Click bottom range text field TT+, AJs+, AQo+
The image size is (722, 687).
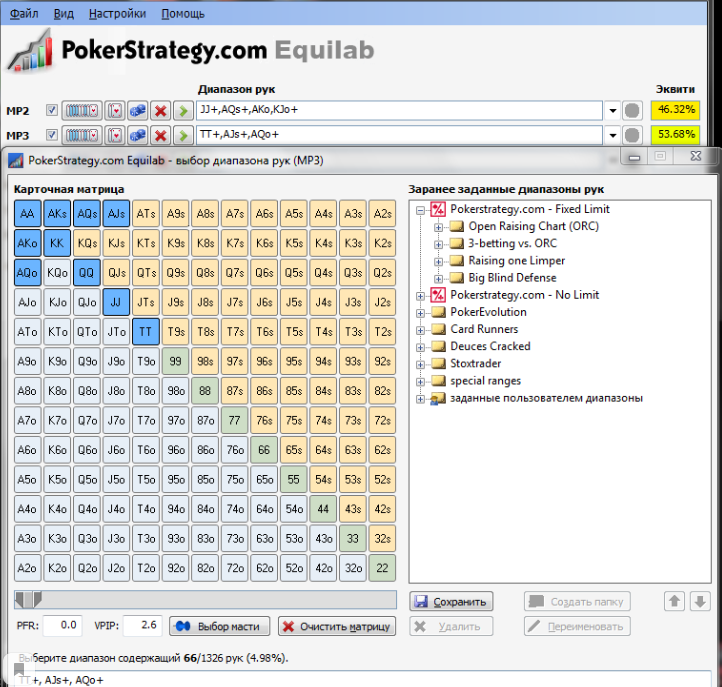pos(364,679)
